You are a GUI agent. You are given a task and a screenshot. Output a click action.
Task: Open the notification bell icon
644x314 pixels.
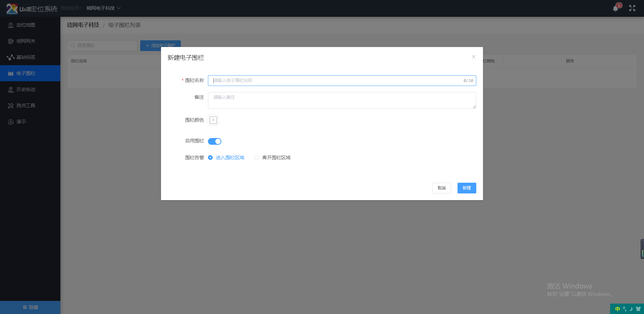[x=615, y=8]
